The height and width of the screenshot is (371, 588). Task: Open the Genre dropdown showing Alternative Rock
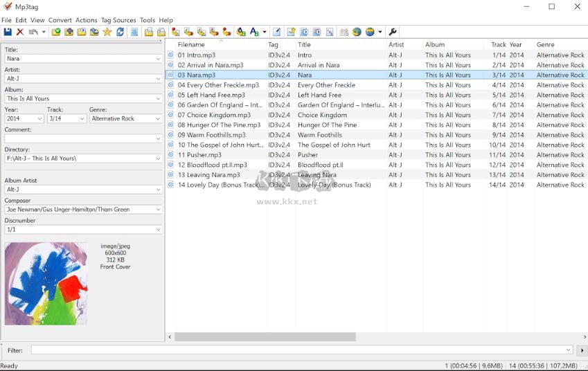[x=158, y=119]
